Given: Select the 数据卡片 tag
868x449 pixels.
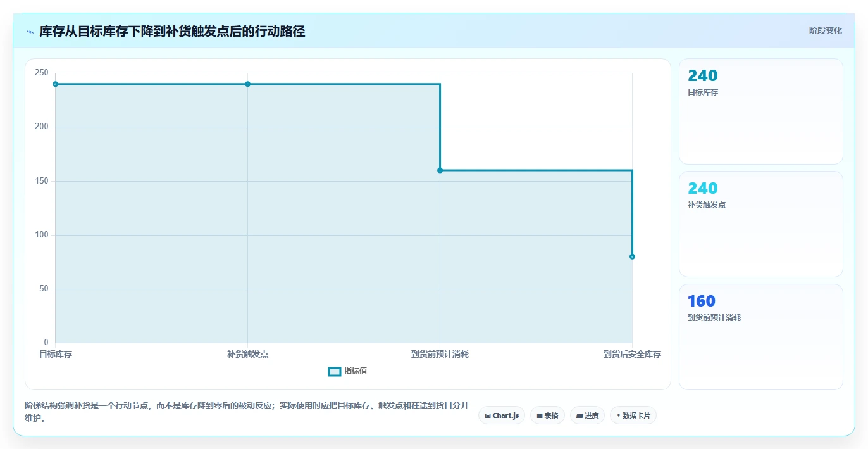Looking at the screenshot, I should 633,415.
